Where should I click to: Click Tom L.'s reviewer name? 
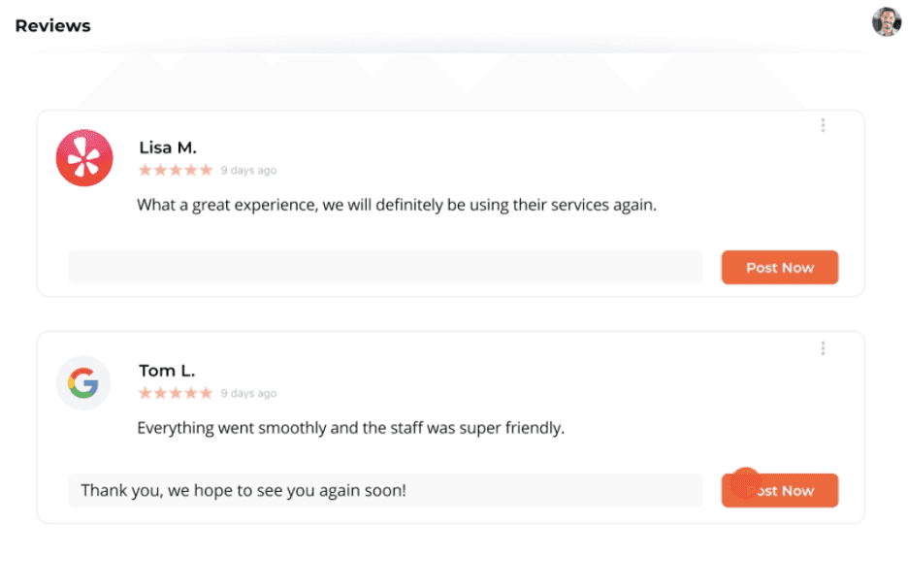pos(166,370)
